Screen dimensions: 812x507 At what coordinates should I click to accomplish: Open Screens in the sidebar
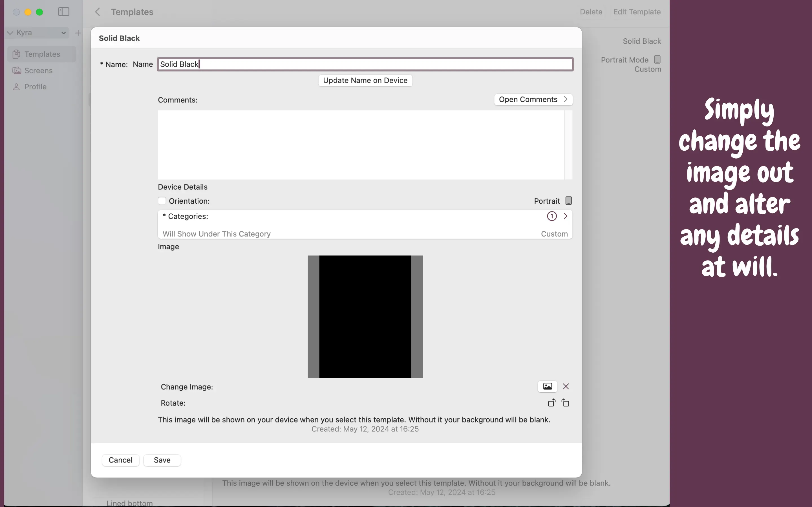point(38,70)
